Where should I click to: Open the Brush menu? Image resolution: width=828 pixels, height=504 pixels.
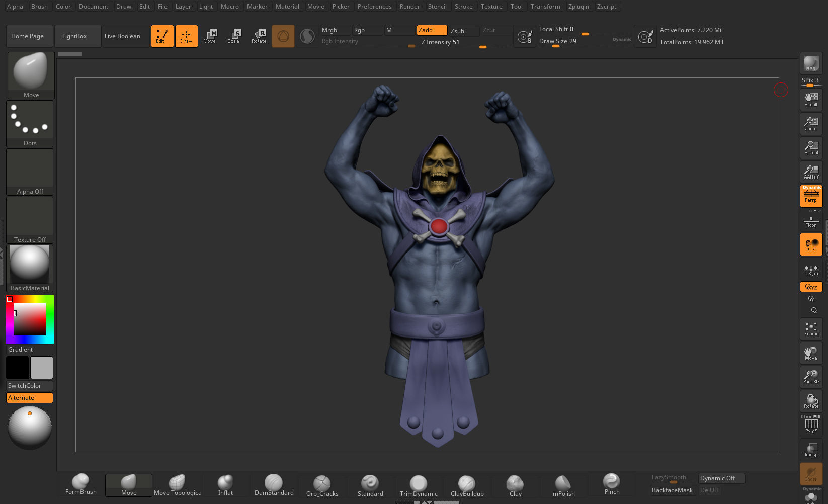tap(39, 7)
